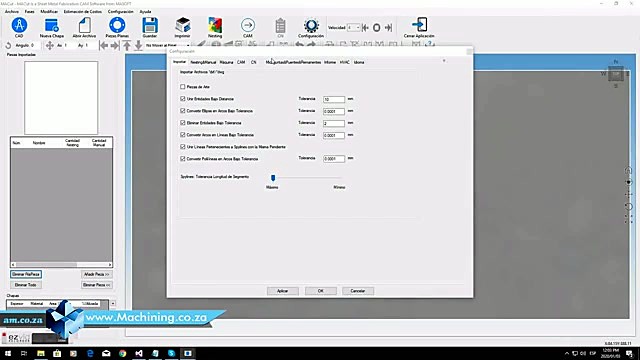Open the Archivo menu

point(12,11)
